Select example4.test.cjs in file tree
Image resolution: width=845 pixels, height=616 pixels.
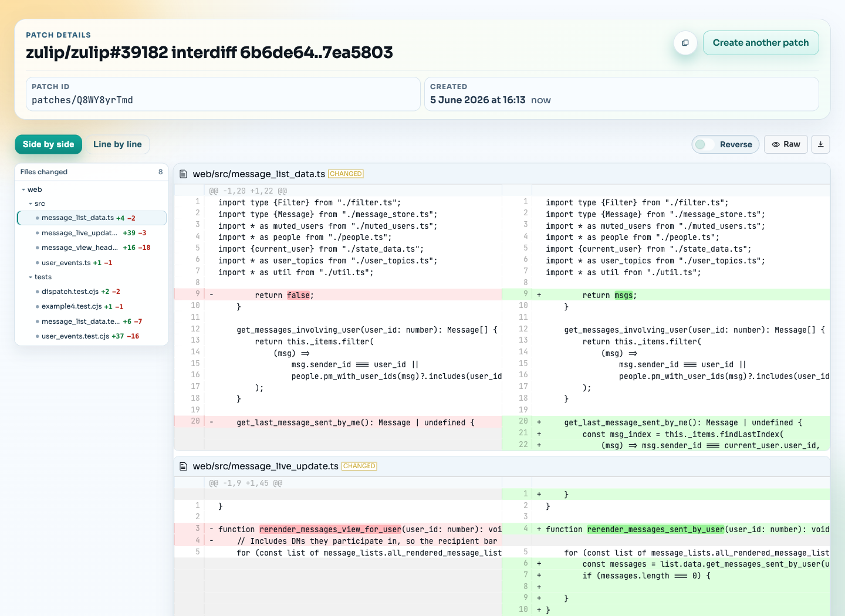(x=92, y=306)
